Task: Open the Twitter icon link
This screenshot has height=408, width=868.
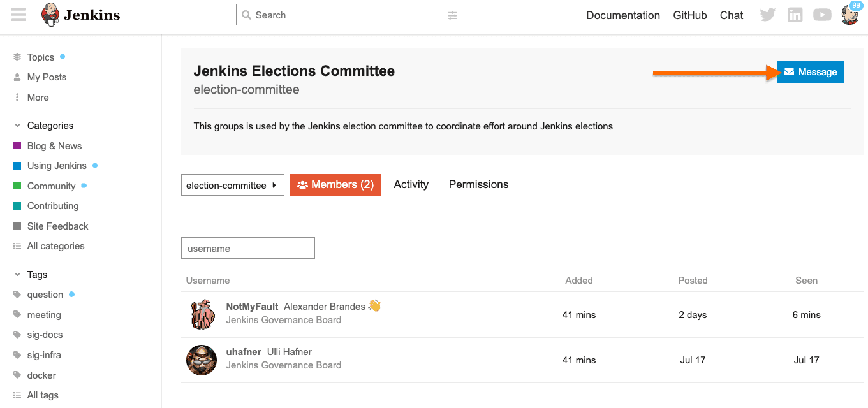Action: point(767,15)
